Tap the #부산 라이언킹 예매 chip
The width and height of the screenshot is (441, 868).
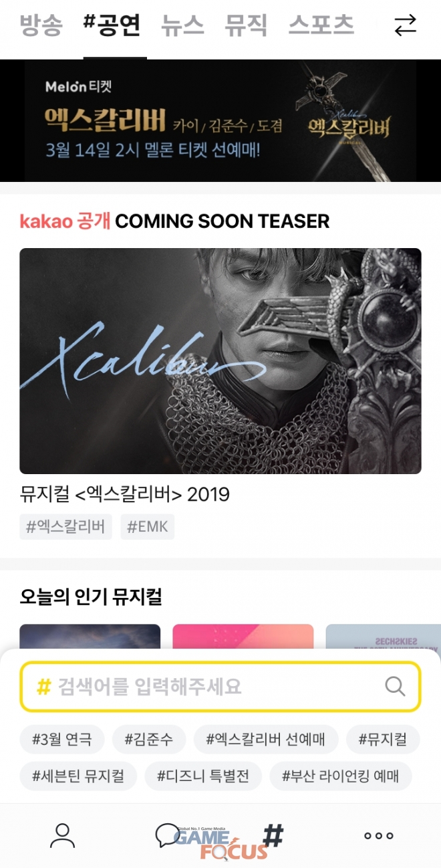coord(341,776)
